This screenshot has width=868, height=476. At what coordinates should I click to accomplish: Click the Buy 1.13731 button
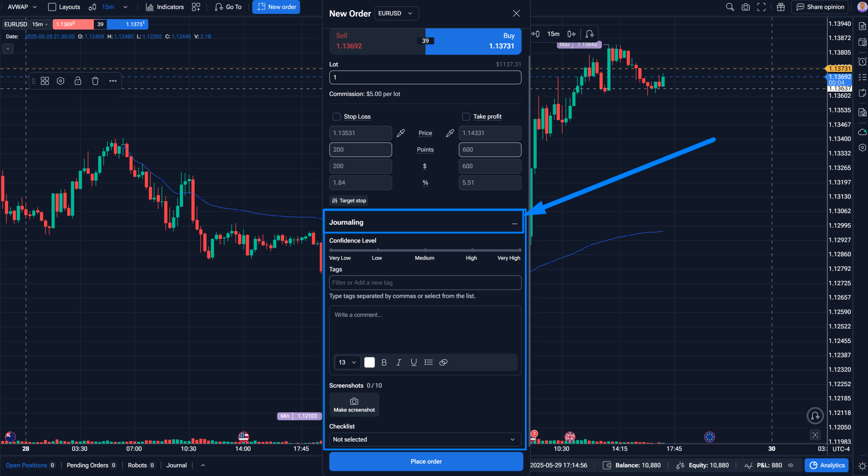pos(473,41)
